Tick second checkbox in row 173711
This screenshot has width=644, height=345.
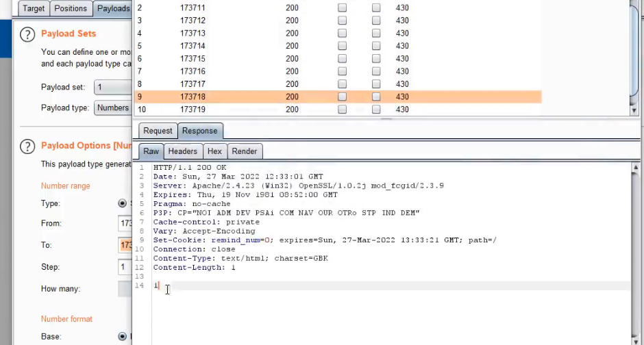click(376, 8)
